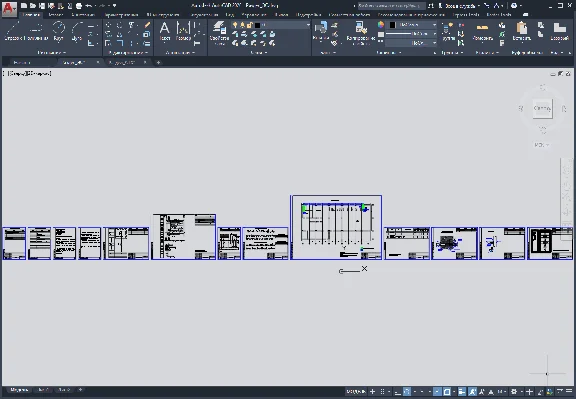Image resolution: width=576 pixels, height=399 pixels.
Task: Toggle MODEL/paper space (МОДЕЛЬ) button
Action: (x=356, y=392)
